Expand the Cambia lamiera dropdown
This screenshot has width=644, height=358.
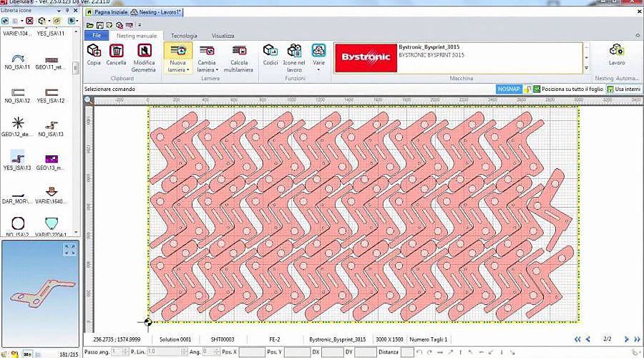207,70
